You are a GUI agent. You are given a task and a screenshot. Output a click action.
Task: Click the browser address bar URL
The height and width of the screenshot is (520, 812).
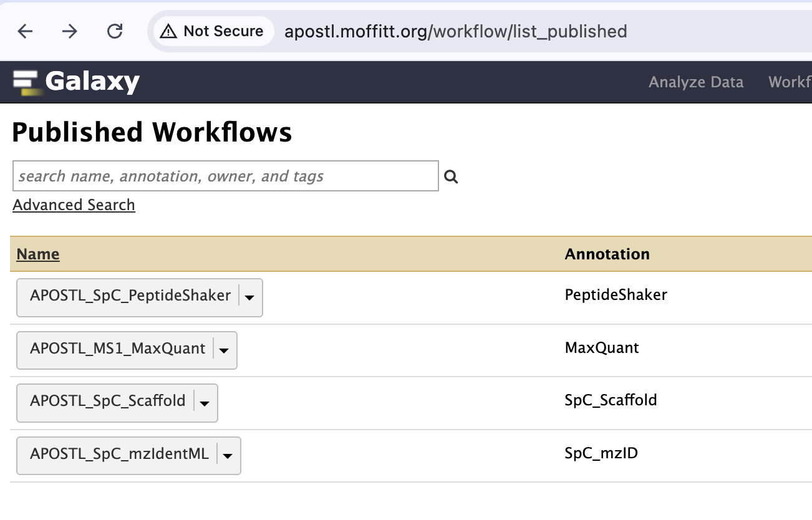455,31
